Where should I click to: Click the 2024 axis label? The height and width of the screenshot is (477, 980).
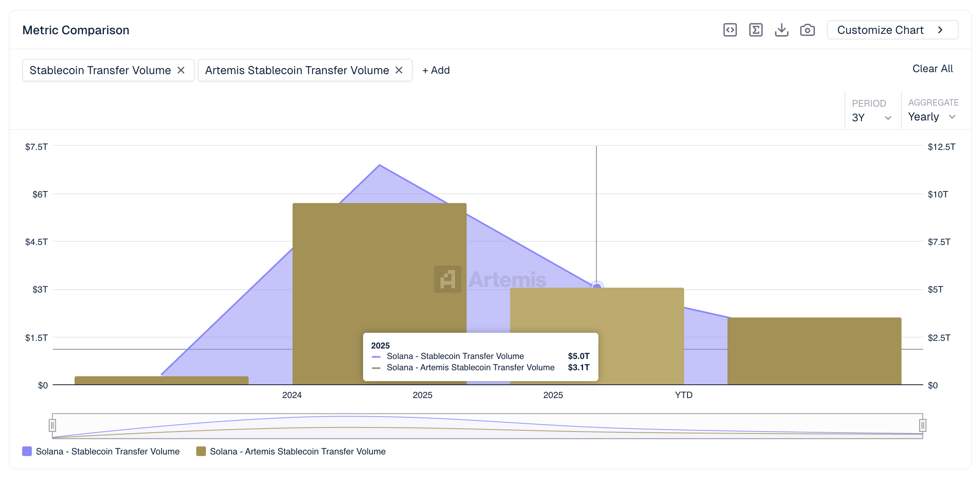click(292, 395)
